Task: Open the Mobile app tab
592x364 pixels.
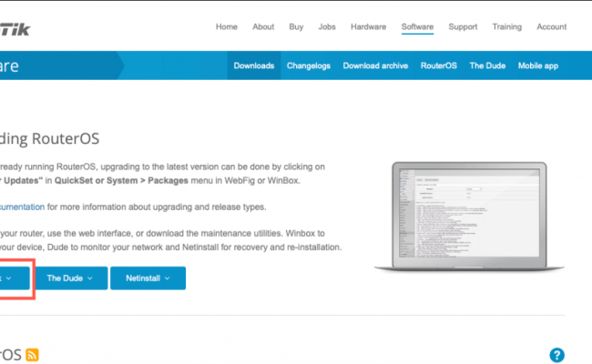Action: pyautogui.click(x=538, y=66)
